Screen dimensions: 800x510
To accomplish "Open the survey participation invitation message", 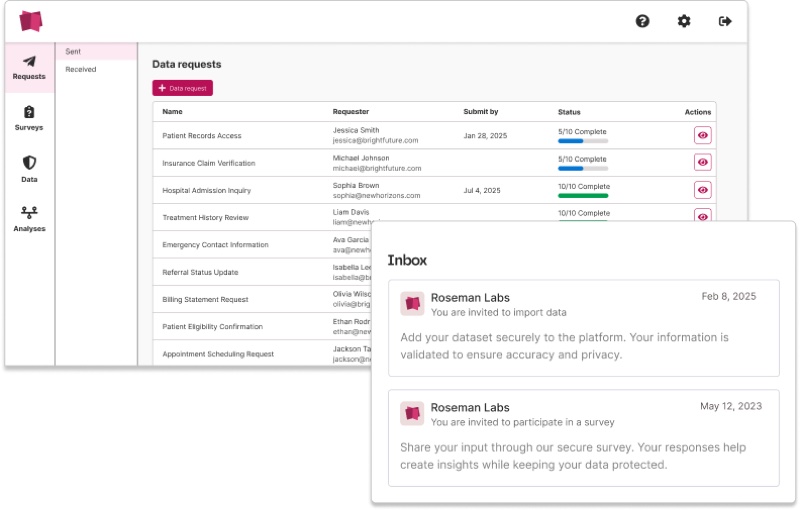I will [x=584, y=438].
